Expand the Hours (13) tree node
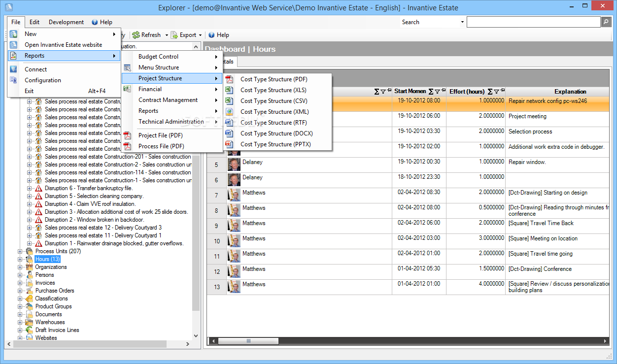 pos(20,259)
